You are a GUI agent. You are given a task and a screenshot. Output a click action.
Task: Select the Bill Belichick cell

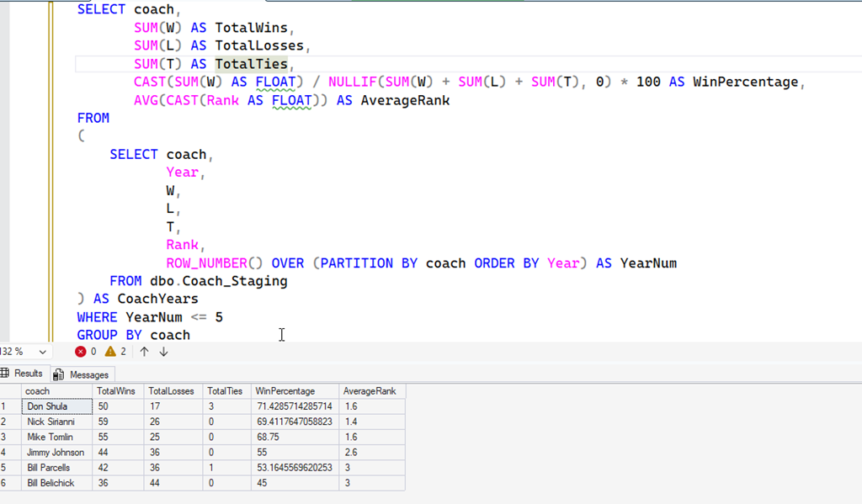click(x=56, y=483)
